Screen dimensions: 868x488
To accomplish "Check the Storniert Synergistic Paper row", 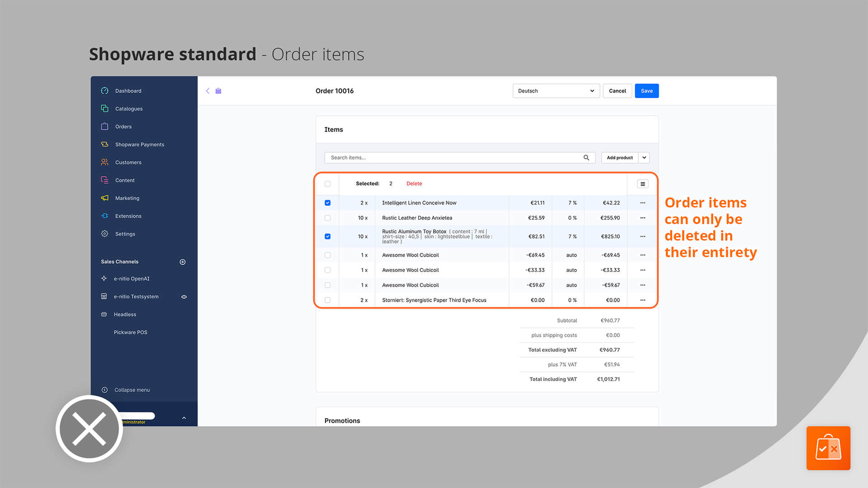I will click(328, 300).
